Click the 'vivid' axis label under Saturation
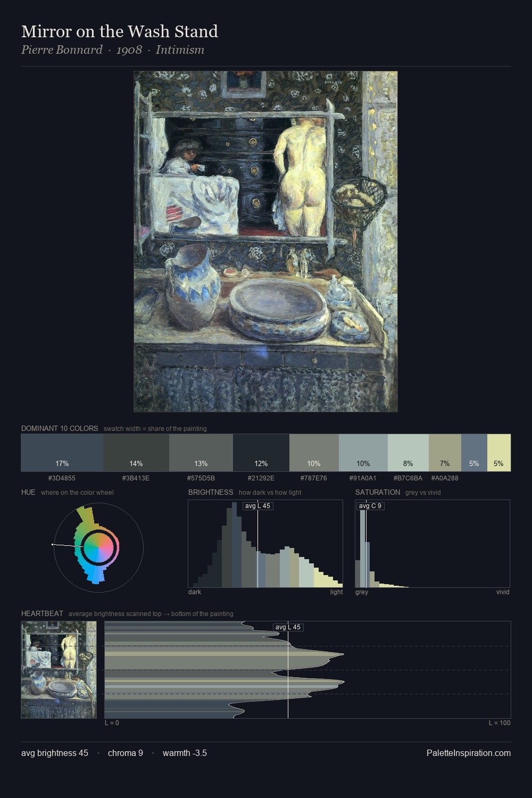Image resolution: width=532 pixels, height=798 pixels. 503,592
